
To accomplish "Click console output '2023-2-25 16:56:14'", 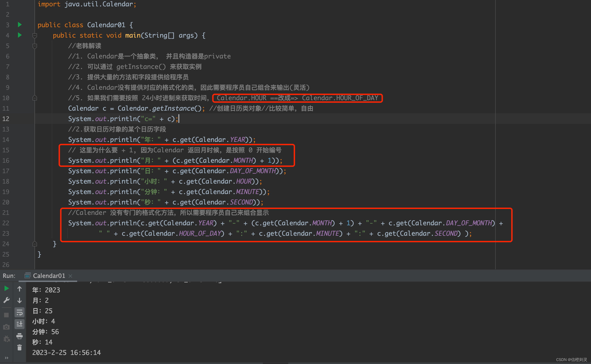I will coord(66,353).
